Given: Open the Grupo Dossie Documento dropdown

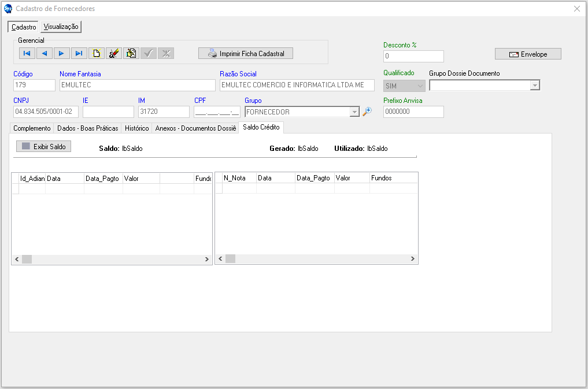Looking at the screenshot, I should coord(535,86).
